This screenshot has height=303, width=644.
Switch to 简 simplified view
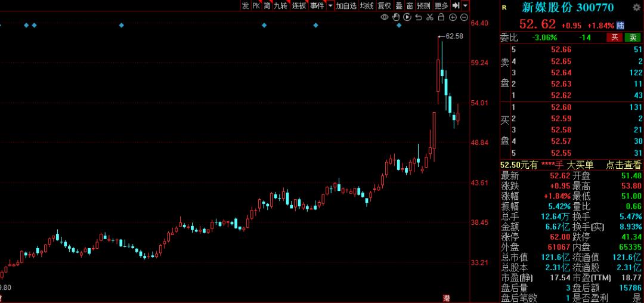click(267, 5)
